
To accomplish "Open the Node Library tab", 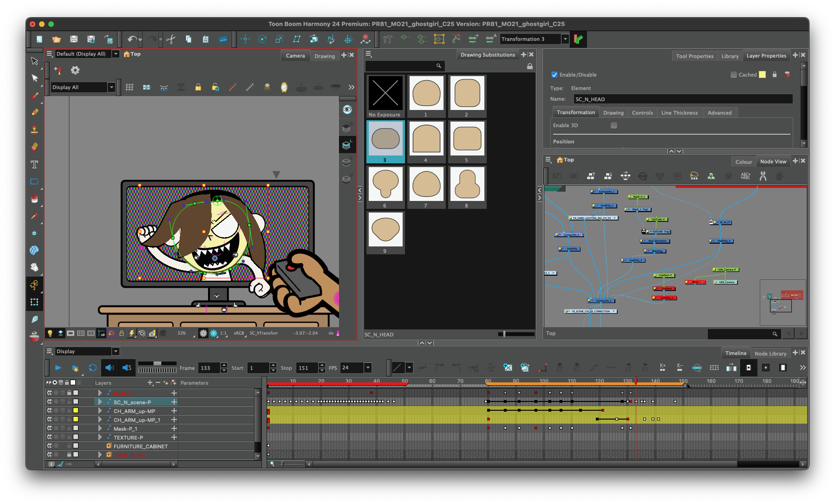I will 770,354.
